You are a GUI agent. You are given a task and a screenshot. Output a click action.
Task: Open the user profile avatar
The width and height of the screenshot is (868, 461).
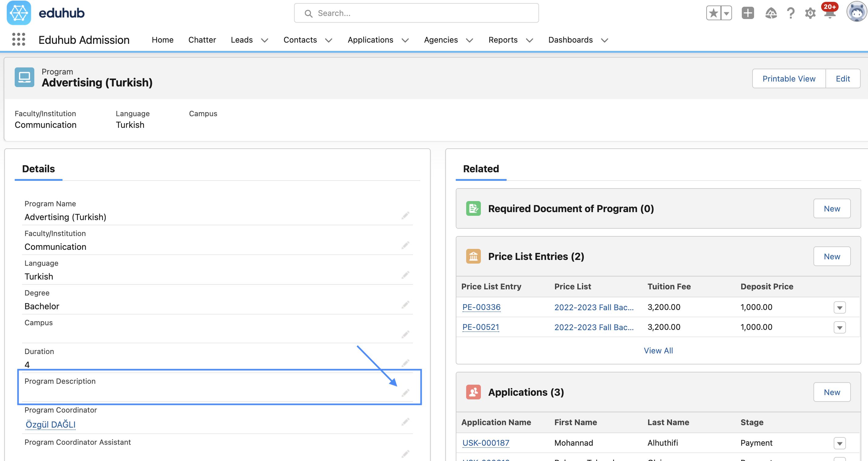857,13
